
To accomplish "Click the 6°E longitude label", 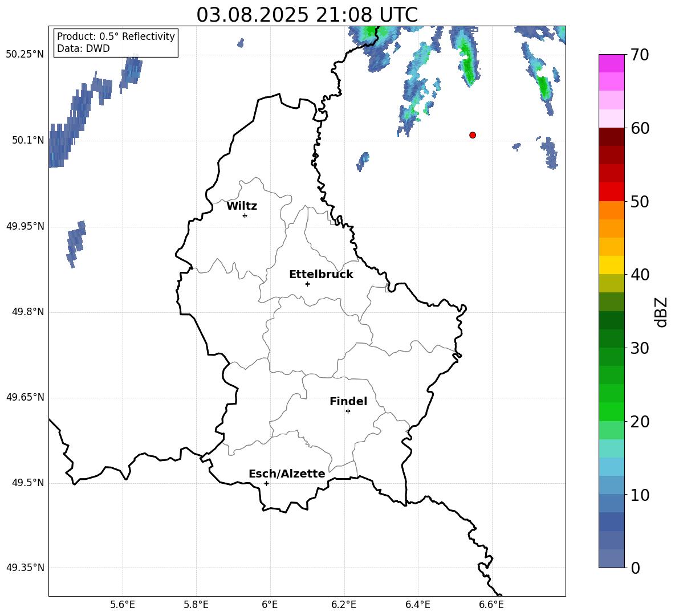I will pos(270,605).
